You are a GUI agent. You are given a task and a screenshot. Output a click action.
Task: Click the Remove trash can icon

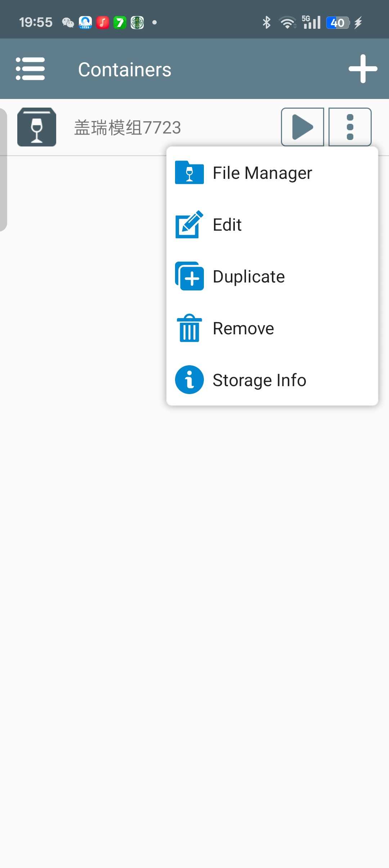click(189, 328)
